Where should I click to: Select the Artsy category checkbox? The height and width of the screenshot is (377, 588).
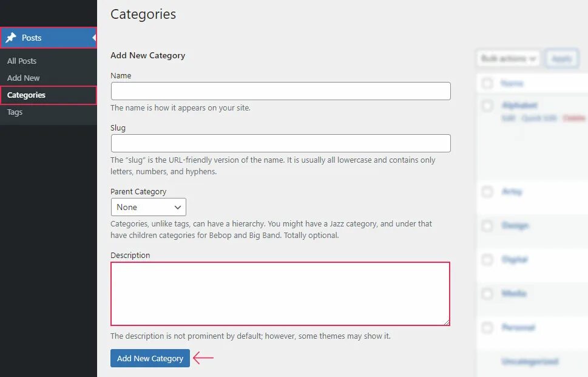487,192
